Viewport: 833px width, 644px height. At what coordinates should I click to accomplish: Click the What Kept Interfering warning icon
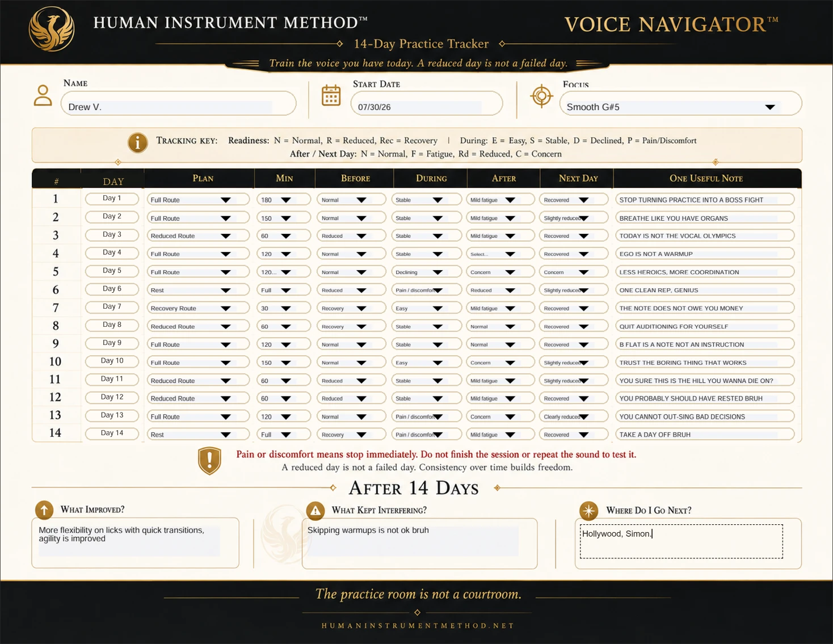[x=315, y=510]
